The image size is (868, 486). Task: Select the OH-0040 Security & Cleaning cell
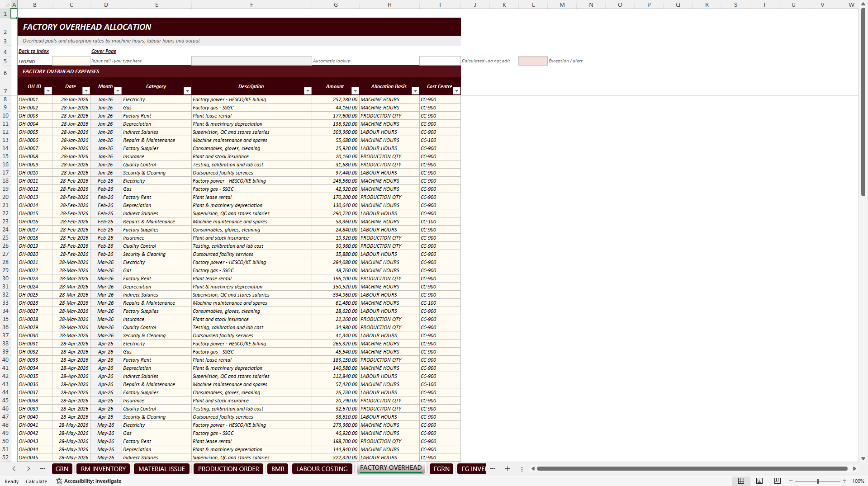pos(157,417)
